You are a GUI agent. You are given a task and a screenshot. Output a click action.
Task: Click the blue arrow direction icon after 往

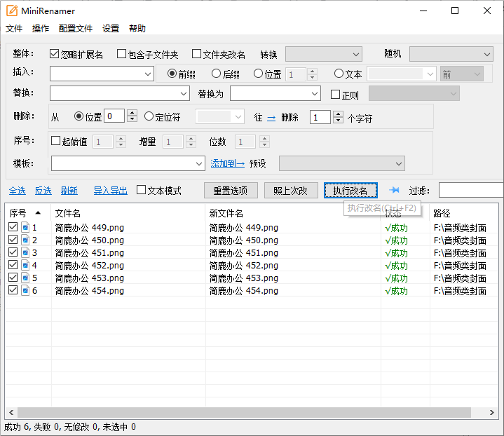click(x=271, y=118)
